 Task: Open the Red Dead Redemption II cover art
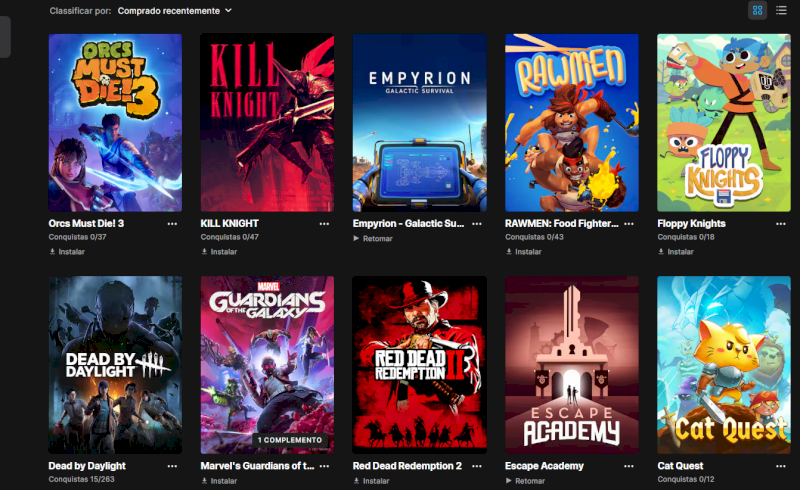(419, 365)
